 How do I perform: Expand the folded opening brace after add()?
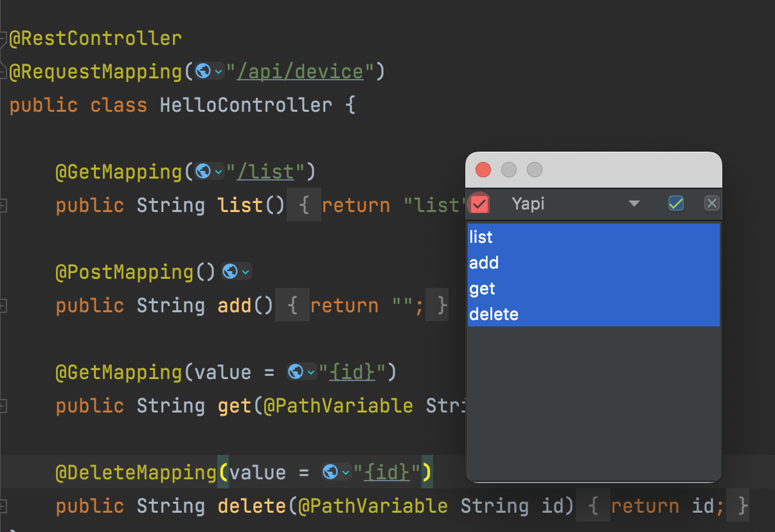[292, 305]
